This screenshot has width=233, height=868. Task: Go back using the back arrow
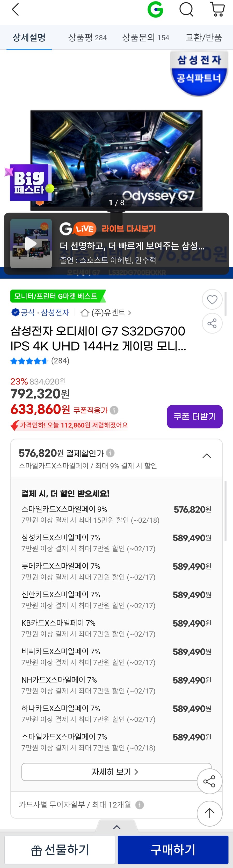pos(14,9)
